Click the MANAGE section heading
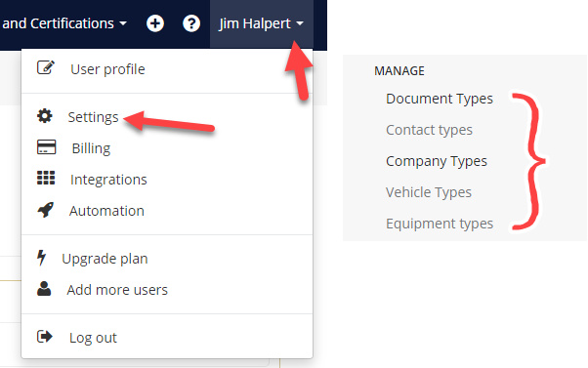 click(399, 71)
